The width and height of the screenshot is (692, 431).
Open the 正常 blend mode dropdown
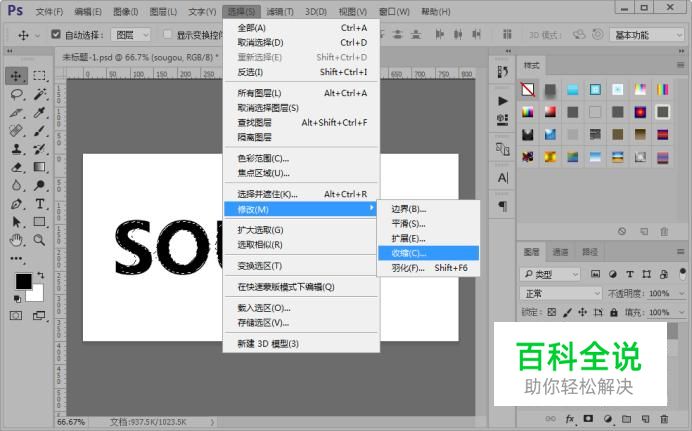tap(560, 293)
